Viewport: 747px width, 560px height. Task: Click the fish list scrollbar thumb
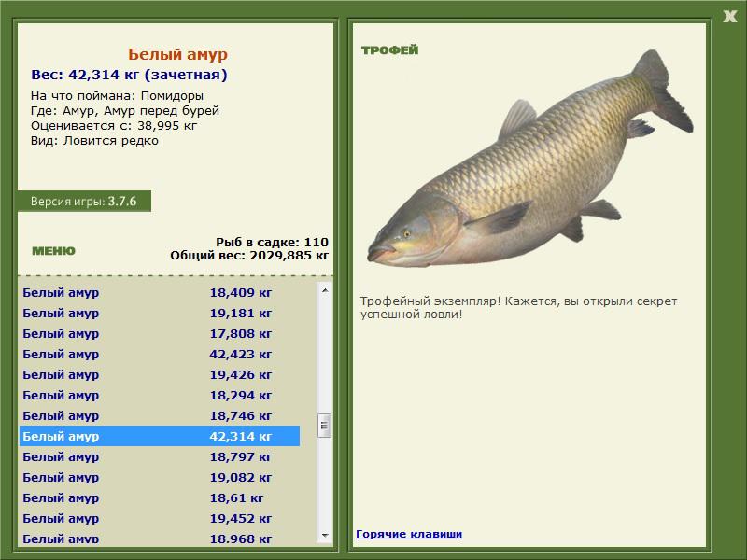[325, 426]
